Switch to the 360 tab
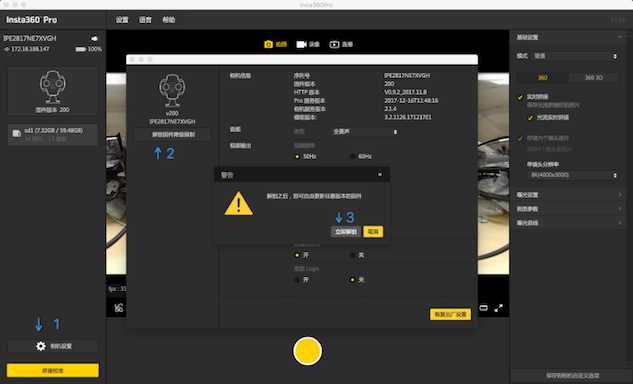This screenshot has height=384, width=633. pos(543,78)
